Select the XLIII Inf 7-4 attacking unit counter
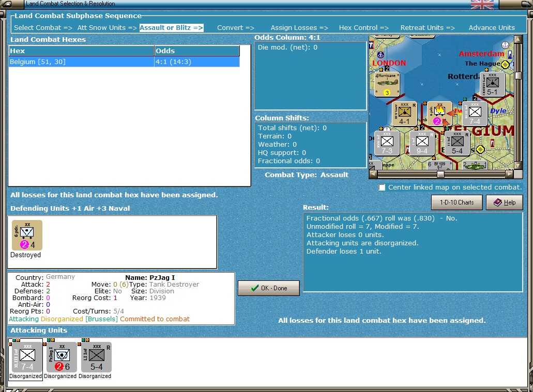Screen dimensions: 533x392 click(x=27, y=357)
